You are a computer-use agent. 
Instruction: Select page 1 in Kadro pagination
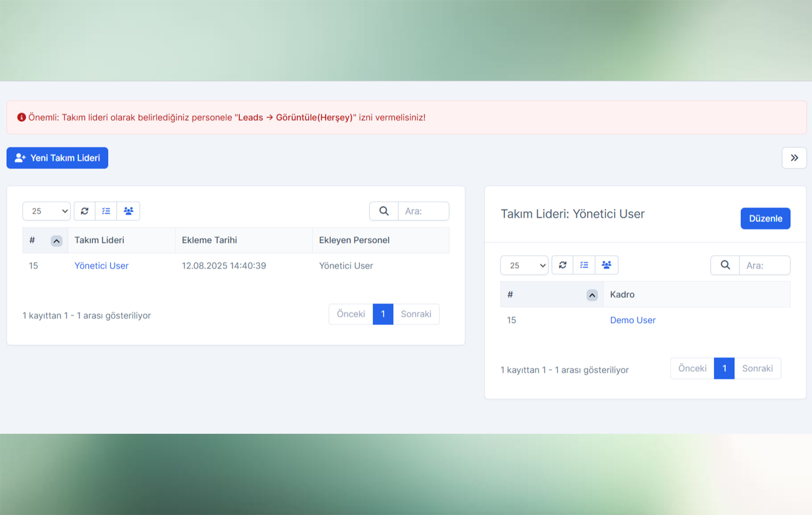(724, 369)
